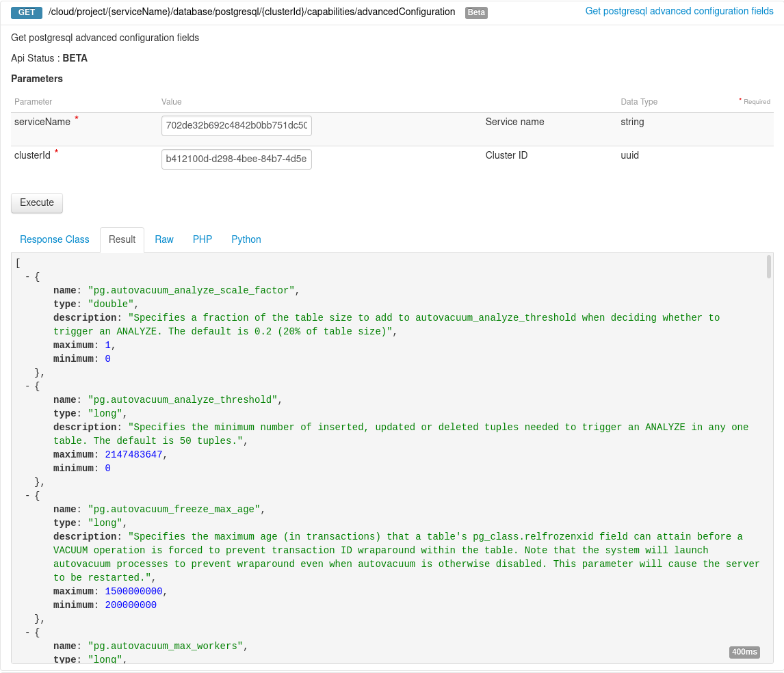
Task: Click the Beta status badge
Action: point(476,12)
